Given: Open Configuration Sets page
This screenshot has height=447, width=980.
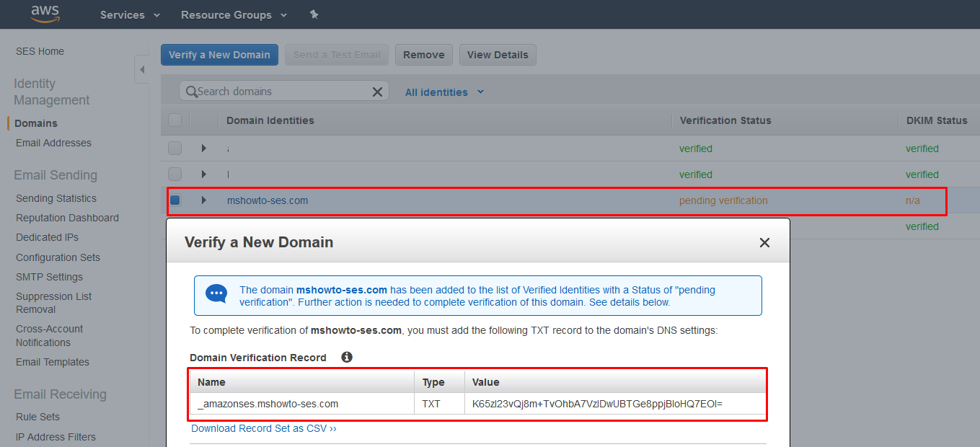Looking at the screenshot, I should (58, 257).
